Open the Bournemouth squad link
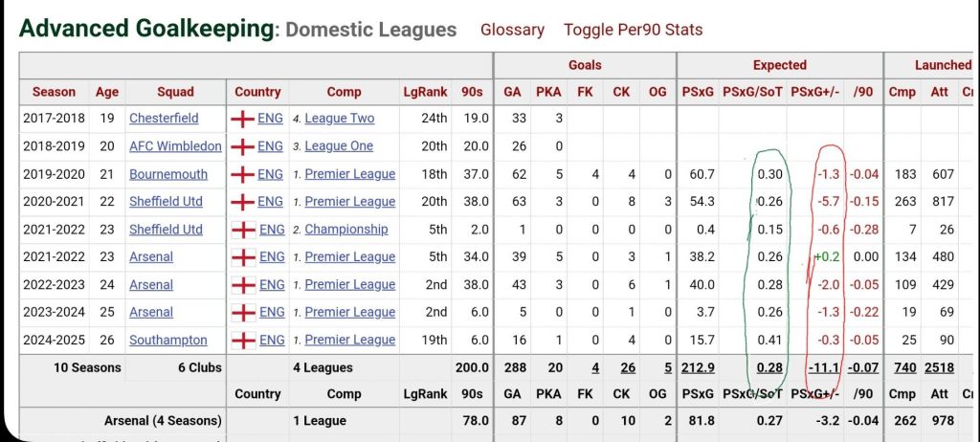Viewport: 980px width, 442px height. (x=168, y=174)
